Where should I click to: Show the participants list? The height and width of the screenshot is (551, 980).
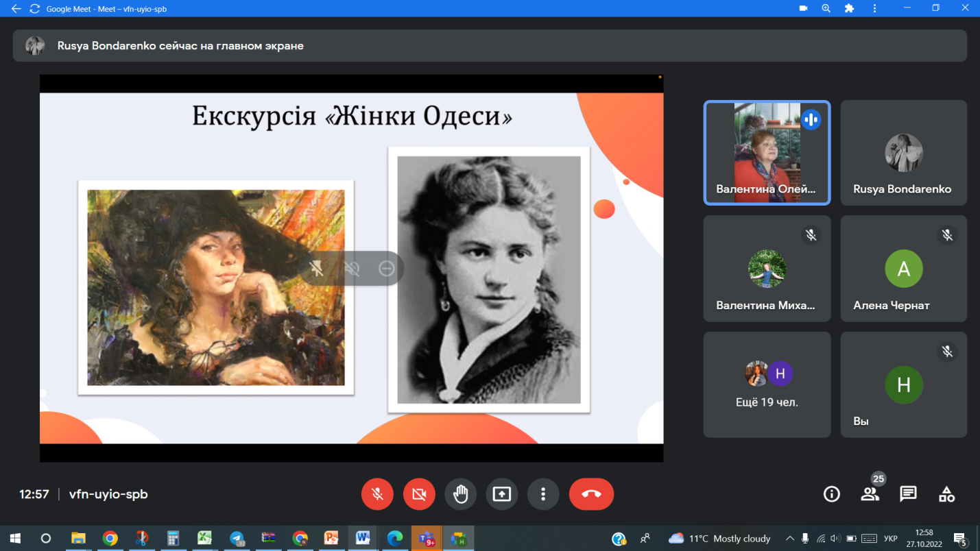click(x=870, y=494)
